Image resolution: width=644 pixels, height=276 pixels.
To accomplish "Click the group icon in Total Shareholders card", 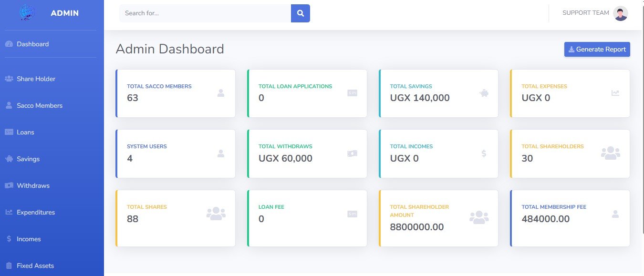I will tap(610, 153).
